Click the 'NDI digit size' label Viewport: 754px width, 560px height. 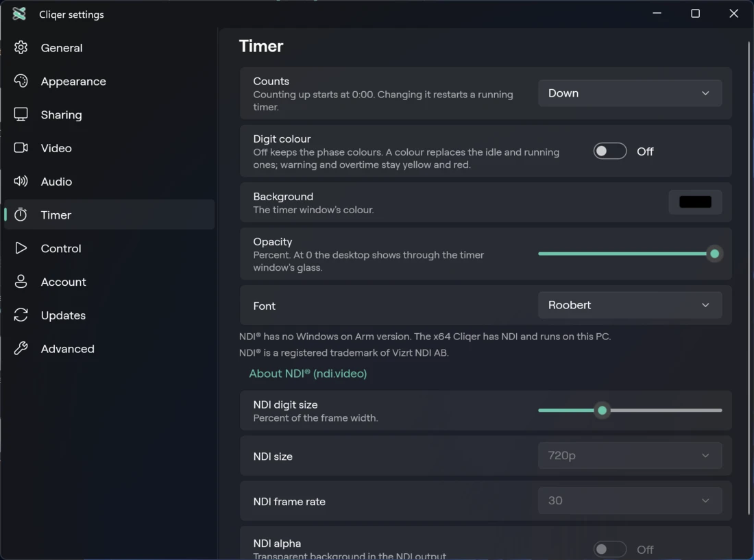(x=285, y=404)
